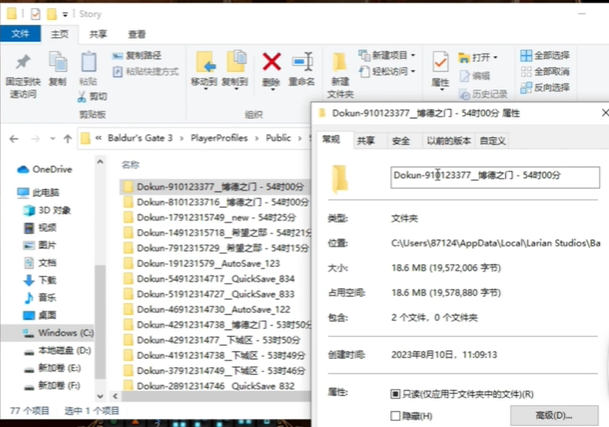Switch to Sharing (共享) tab in Properties
This screenshot has height=427, width=609.
pos(366,141)
